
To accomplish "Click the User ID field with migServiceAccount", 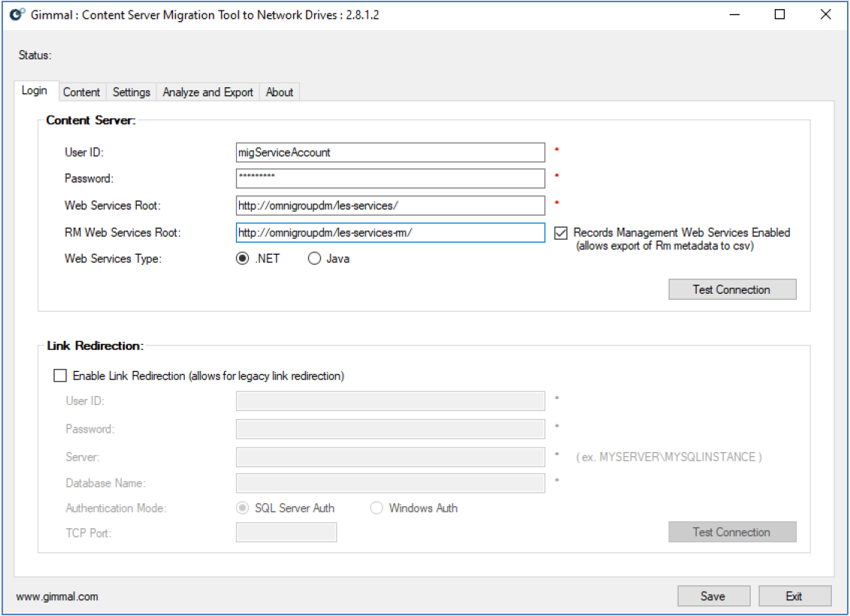I will pyautogui.click(x=390, y=152).
